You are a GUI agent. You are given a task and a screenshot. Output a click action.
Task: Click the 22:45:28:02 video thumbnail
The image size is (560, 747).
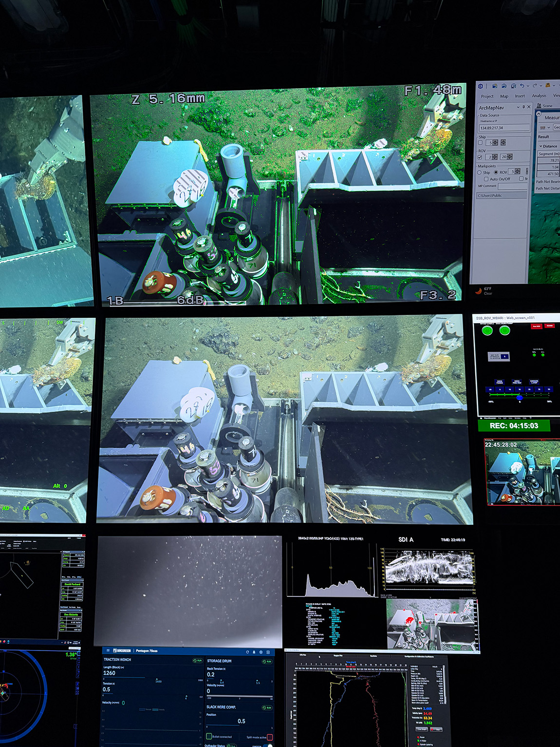click(521, 472)
